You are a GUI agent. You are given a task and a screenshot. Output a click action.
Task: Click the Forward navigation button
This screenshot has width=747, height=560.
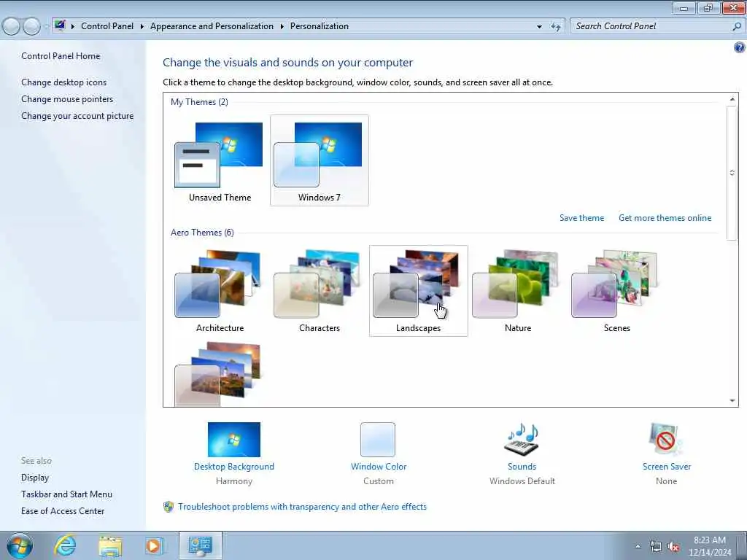[x=32, y=26]
